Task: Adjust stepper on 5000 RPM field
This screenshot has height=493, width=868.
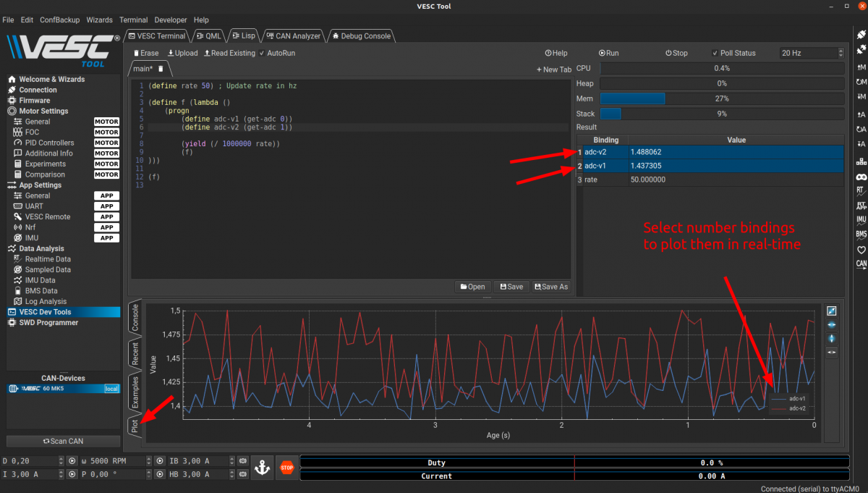Action: point(148,461)
